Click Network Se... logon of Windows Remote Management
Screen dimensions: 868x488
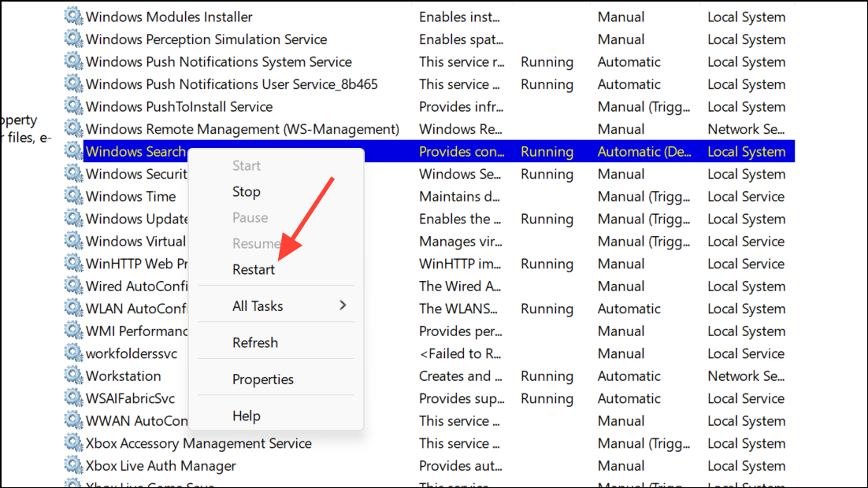746,129
